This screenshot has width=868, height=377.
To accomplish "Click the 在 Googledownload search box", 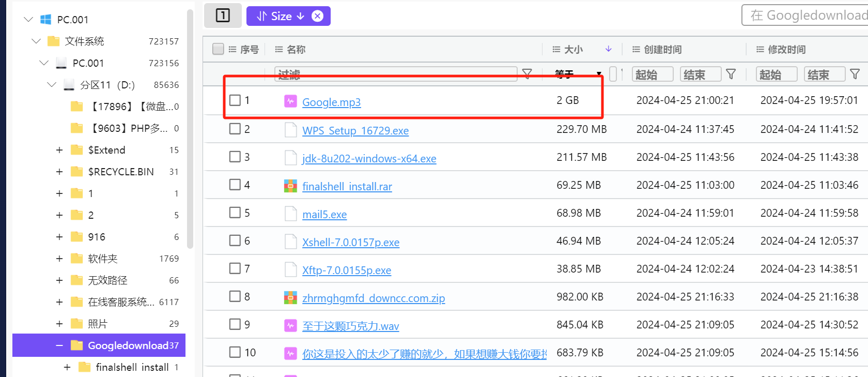I will [806, 16].
